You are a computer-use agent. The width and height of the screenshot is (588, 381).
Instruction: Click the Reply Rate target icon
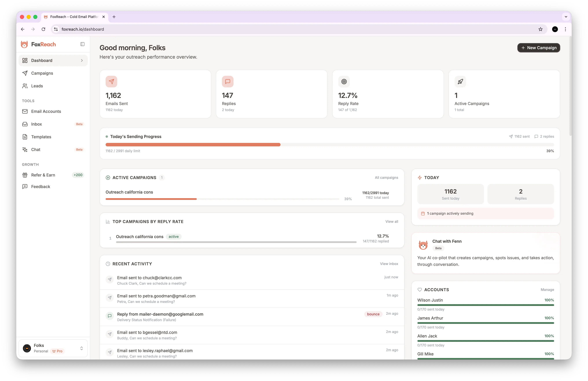tap(344, 81)
